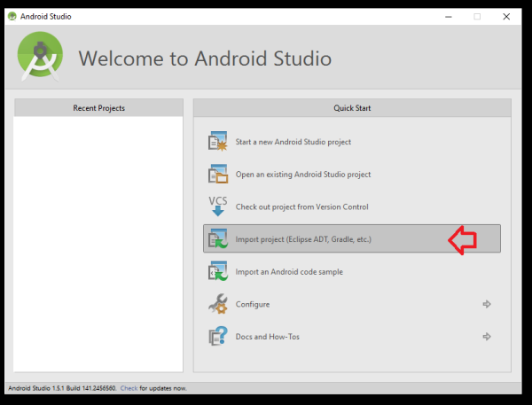Screen dimensions: 532x405
Task: Click the Android Studio logo in header
Action: (41, 58)
